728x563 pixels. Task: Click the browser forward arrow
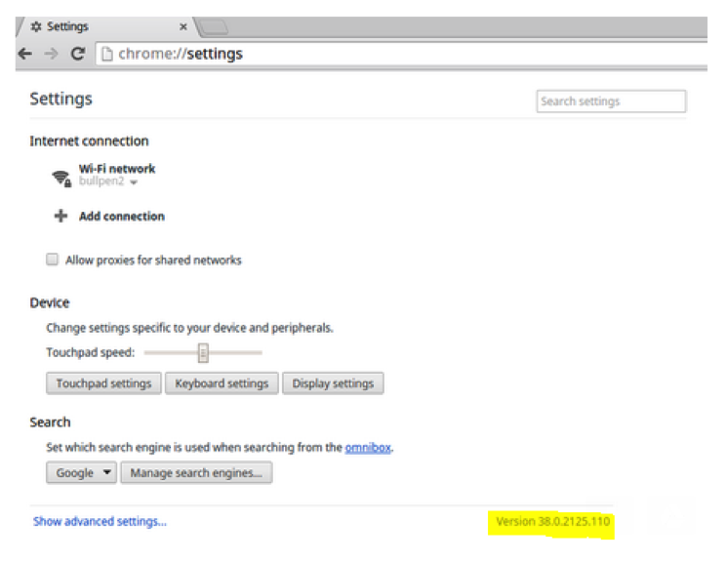point(52,54)
